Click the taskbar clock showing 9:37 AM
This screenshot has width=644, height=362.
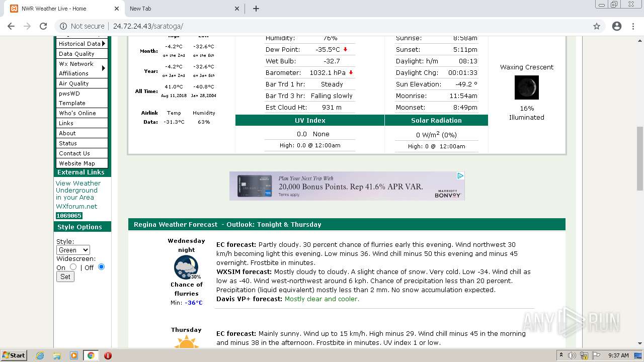coord(618,355)
